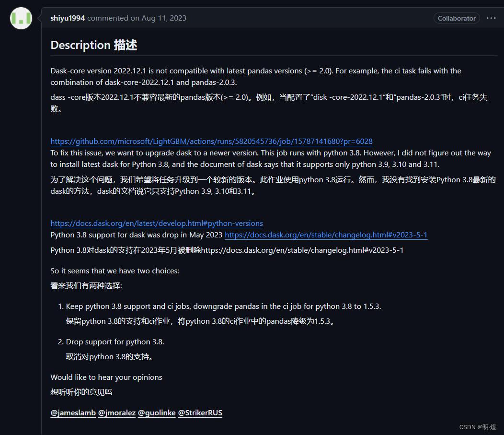This screenshot has height=435, width=504.
Task: Click the @jameslamb mention
Action: click(x=73, y=413)
